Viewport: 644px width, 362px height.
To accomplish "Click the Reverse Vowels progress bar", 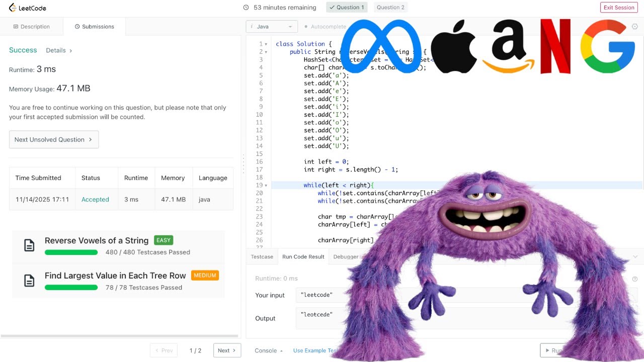I will point(71,252).
